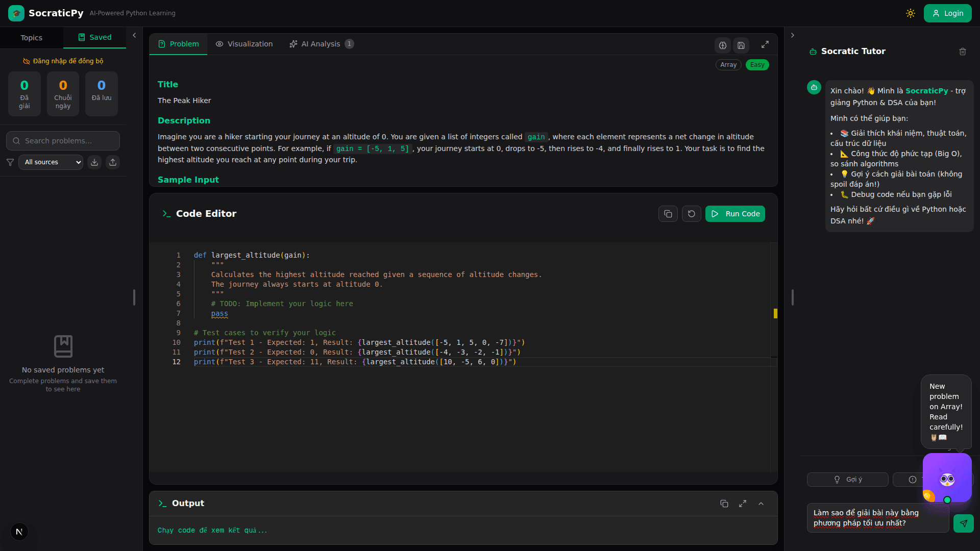Toggle light theme with sun icon
The image size is (980, 551).
coord(911,13)
